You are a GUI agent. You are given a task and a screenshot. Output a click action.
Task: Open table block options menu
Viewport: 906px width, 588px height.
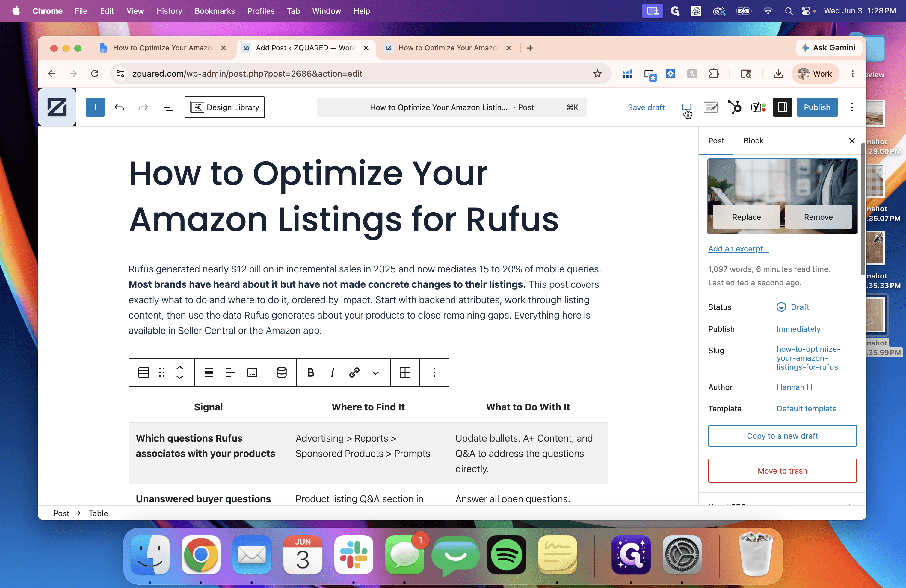point(434,372)
